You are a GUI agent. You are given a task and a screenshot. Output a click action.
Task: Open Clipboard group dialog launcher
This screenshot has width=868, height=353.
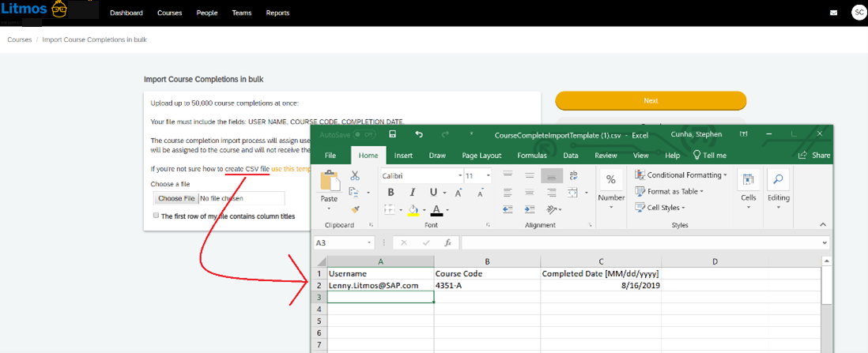[370, 225]
